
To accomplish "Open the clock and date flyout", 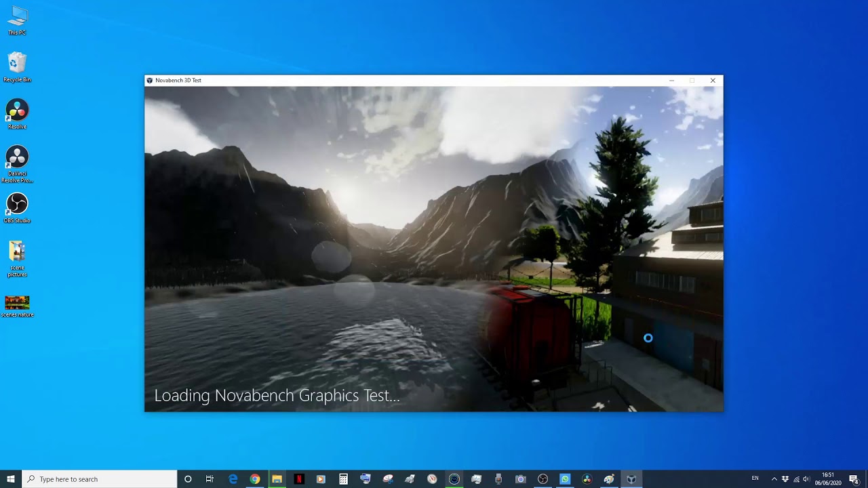I will point(828,479).
